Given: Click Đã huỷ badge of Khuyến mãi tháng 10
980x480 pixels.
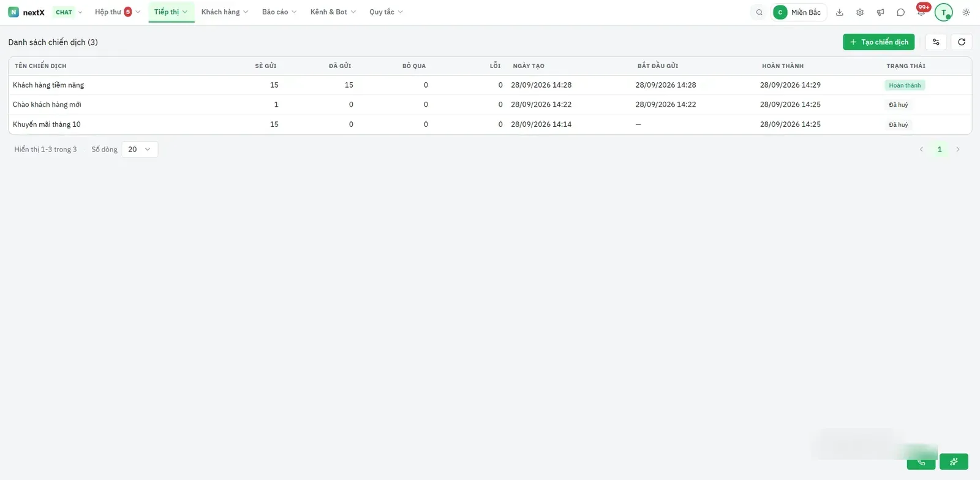Looking at the screenshot, I should click(x=899, y=124).
